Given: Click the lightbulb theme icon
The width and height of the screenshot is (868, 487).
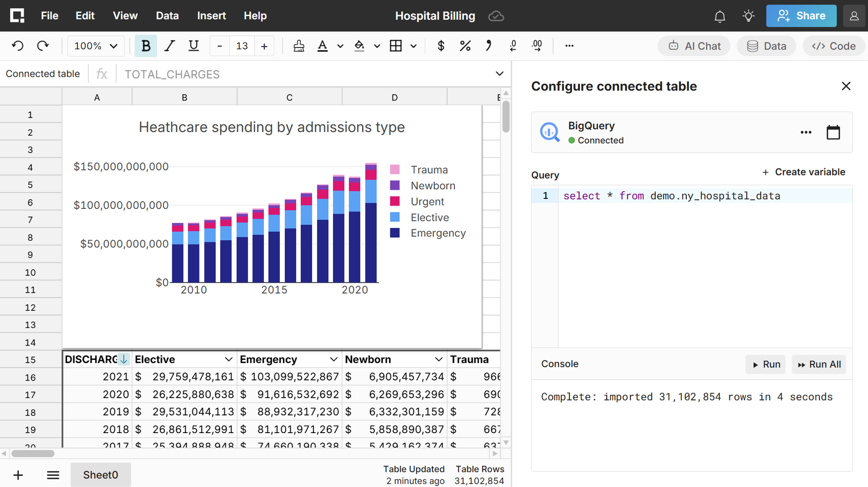Looking at the screenshot, I should click(749, 16).
